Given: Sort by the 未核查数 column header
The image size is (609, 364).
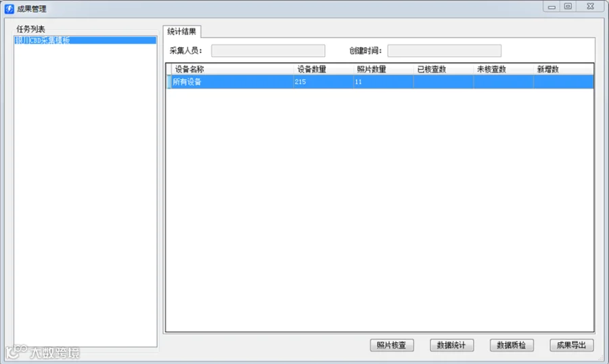Looking at the screenshot, I should point(503,69).
